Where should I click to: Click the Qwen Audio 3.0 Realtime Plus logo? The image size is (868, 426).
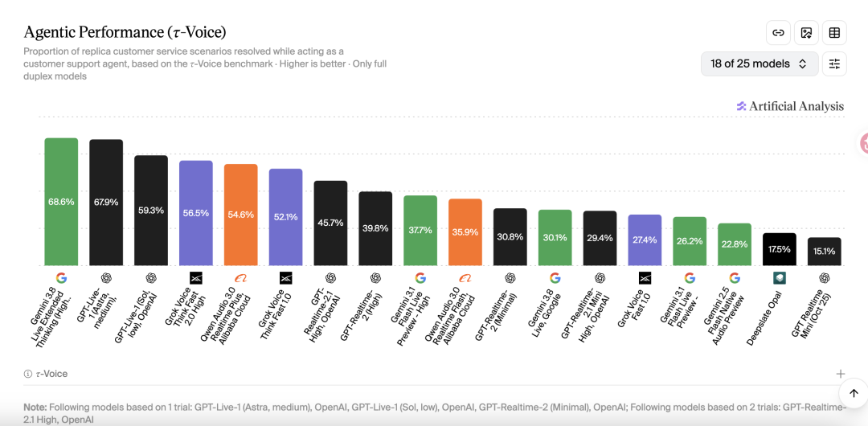(241, 277)
